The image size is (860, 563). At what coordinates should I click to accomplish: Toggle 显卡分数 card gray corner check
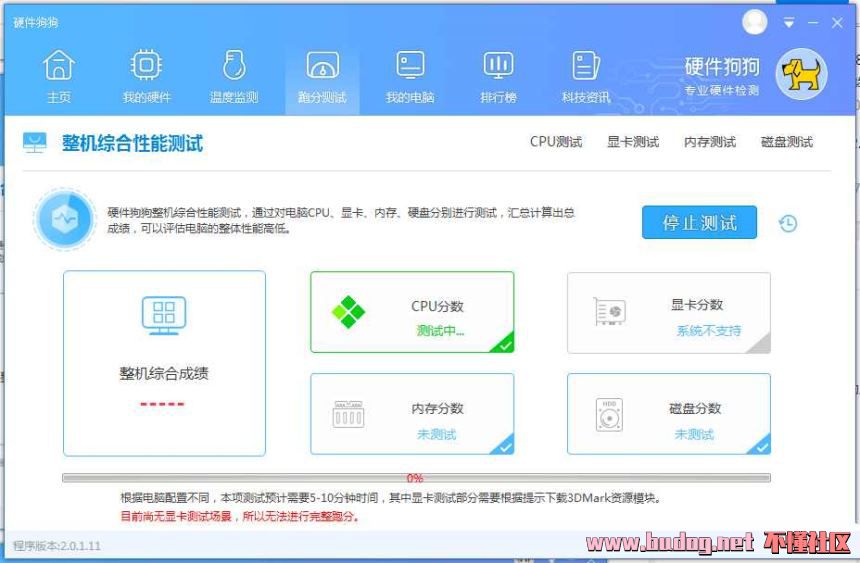coord(761,345)
